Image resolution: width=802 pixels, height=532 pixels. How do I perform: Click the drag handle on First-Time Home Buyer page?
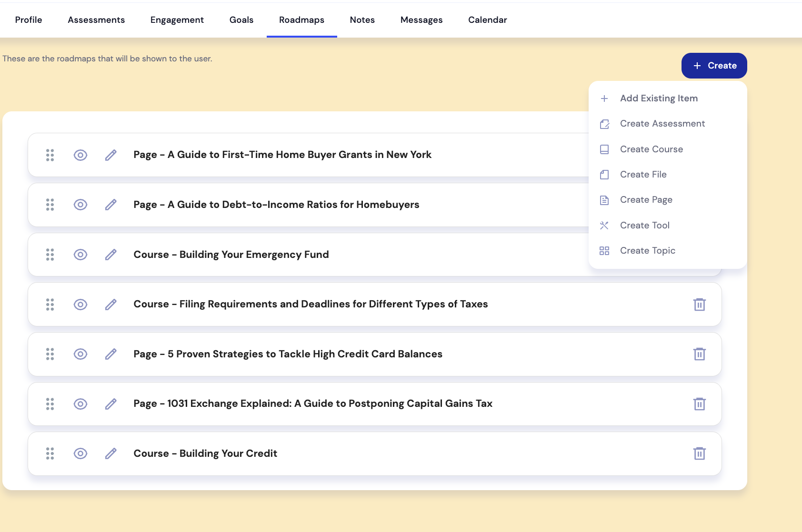click(x=50, y=155)
